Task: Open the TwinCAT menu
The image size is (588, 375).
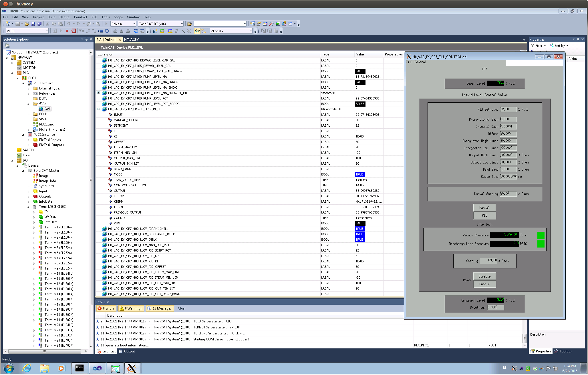Action: point(80,17)
